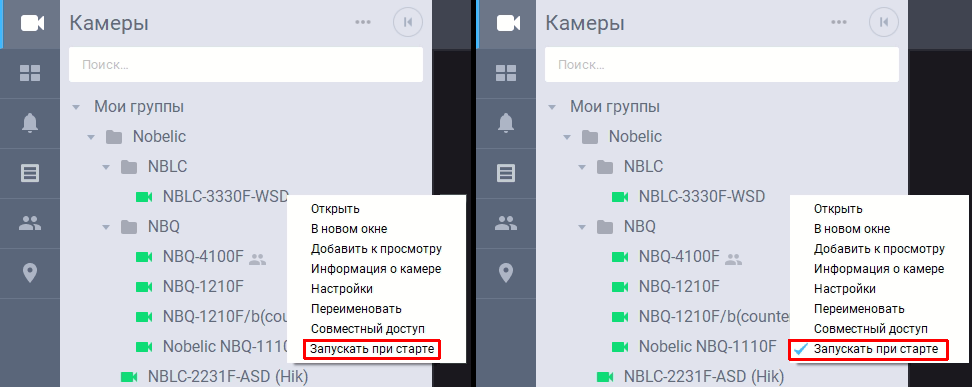Collapse Мои группы arrow in right panel
This screenshot has height=387, width=972.
click(552, 107)
